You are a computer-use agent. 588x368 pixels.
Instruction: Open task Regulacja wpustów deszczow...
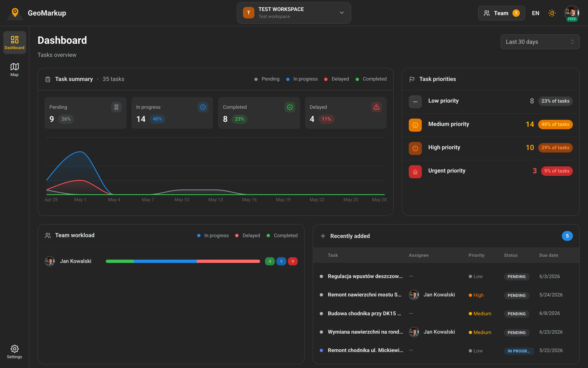pos(365,276)
